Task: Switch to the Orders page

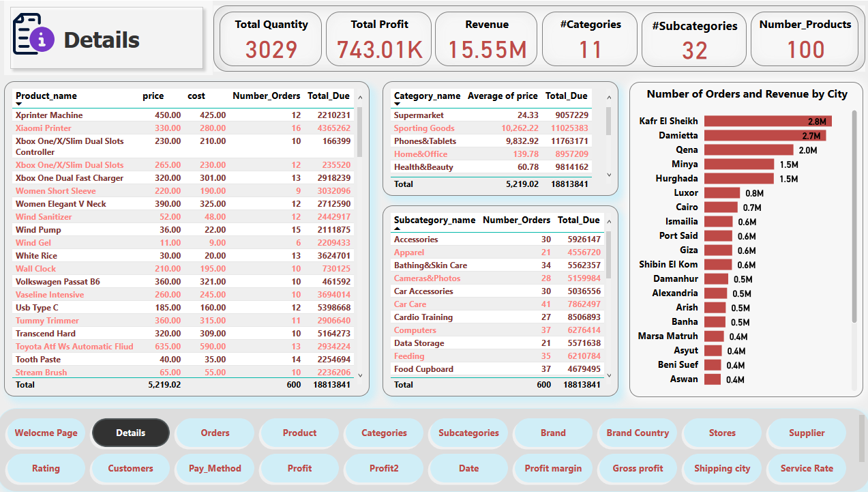Action: click(x=214, y=433)
